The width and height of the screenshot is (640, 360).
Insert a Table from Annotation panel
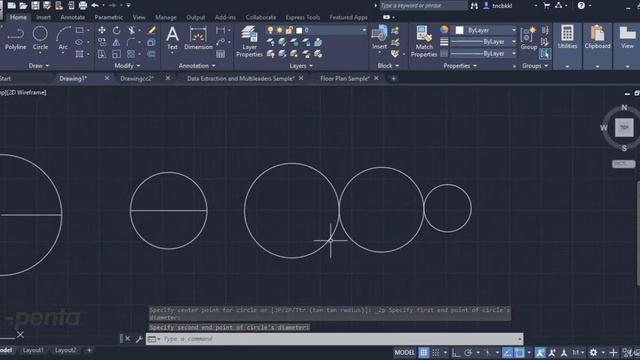click(x=220, y=54)
